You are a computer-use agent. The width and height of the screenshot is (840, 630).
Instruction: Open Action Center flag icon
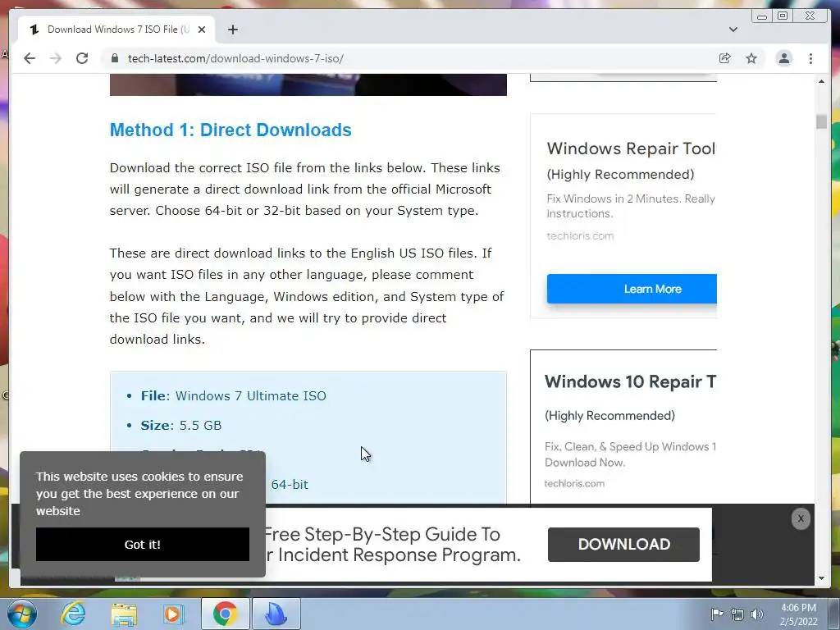tap(717, 614)
